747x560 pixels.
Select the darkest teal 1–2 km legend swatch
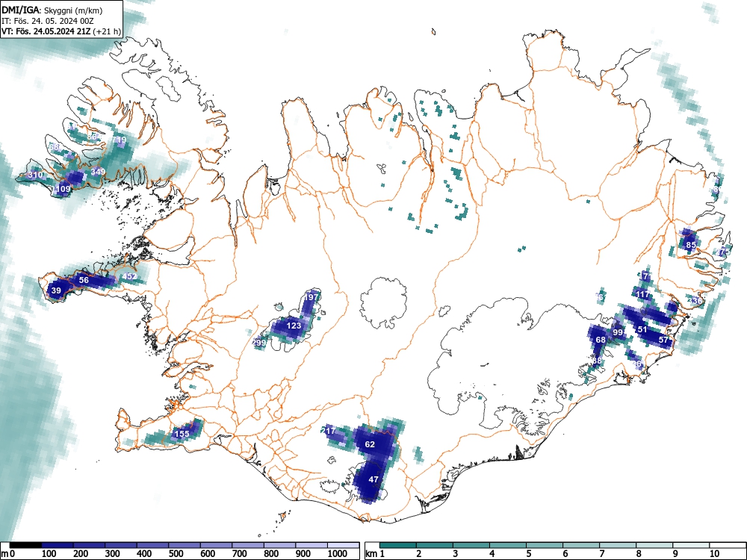397,545
